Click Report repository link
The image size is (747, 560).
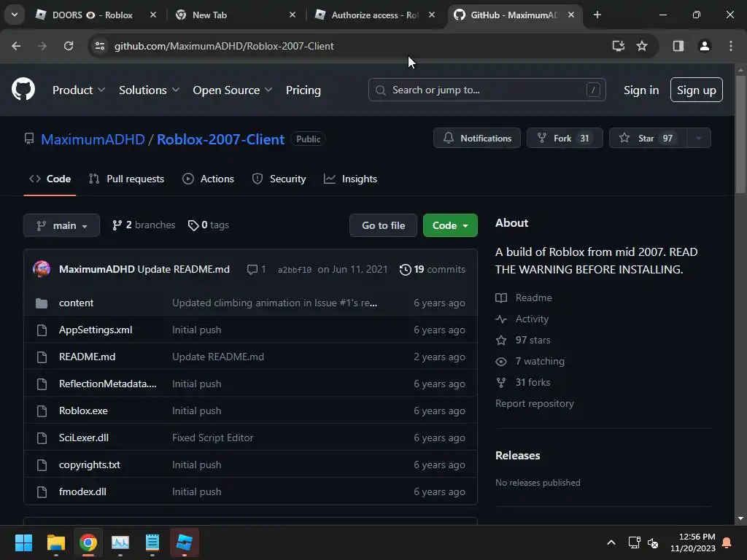click(x=535, y=403)
